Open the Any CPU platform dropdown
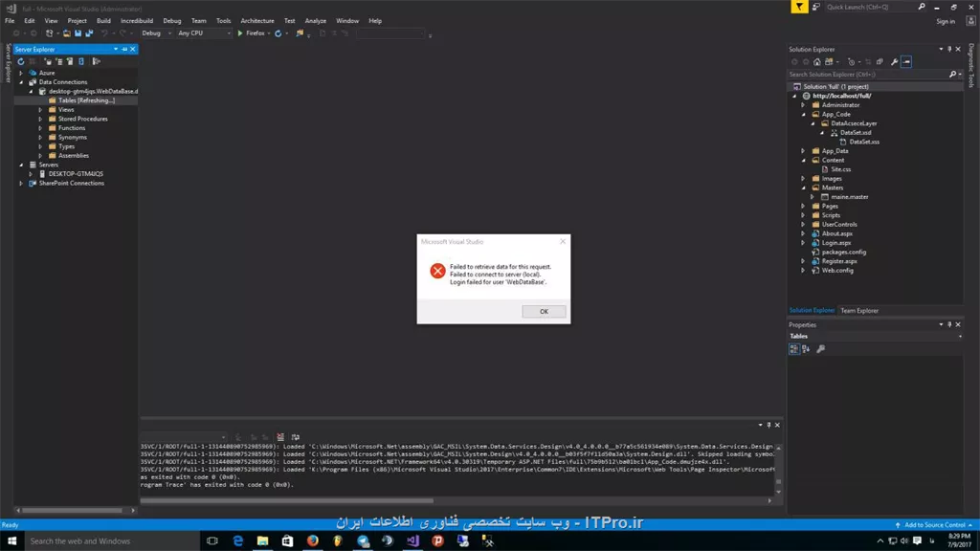The height and width of the screenshot is (551, 980). click(x=205, y=33)
